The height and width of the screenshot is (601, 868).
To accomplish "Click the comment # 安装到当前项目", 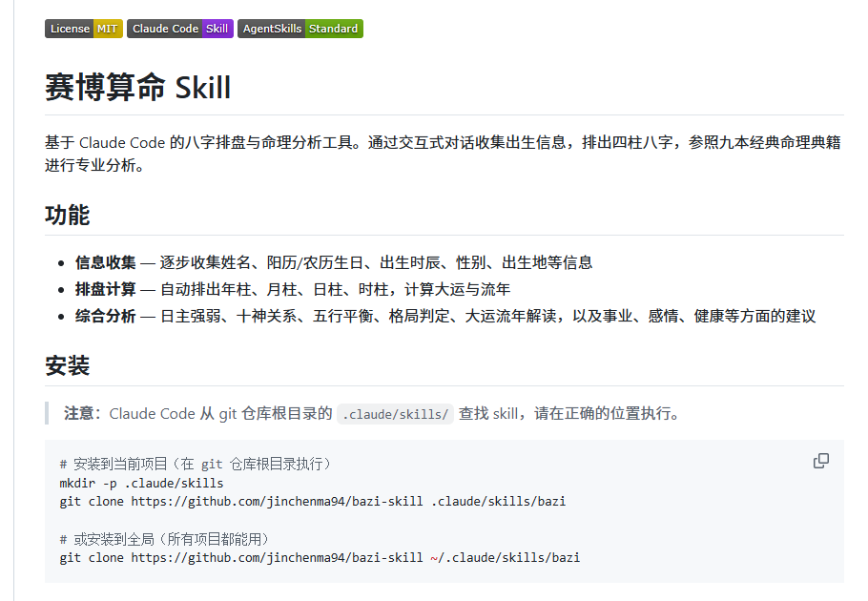I will coord(196,465).
